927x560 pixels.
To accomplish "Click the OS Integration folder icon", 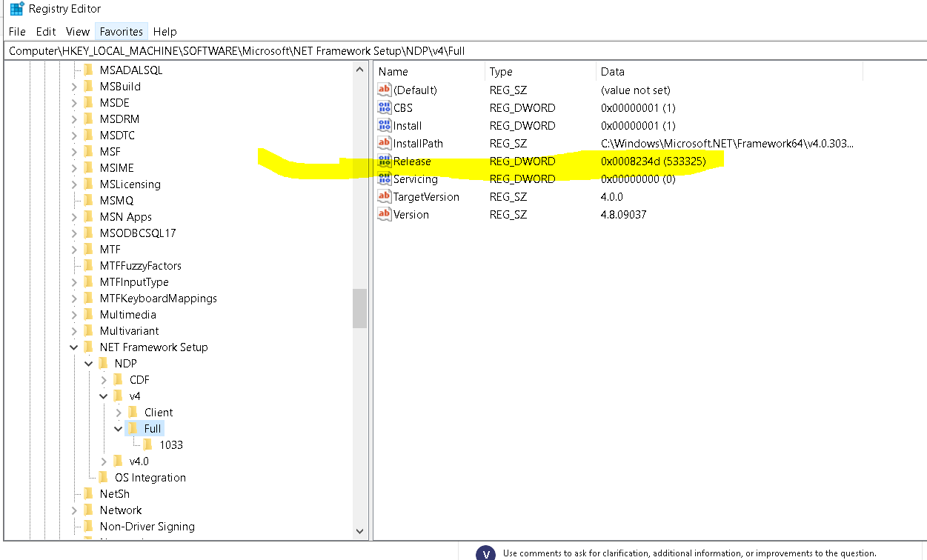I will coord(104,477).
